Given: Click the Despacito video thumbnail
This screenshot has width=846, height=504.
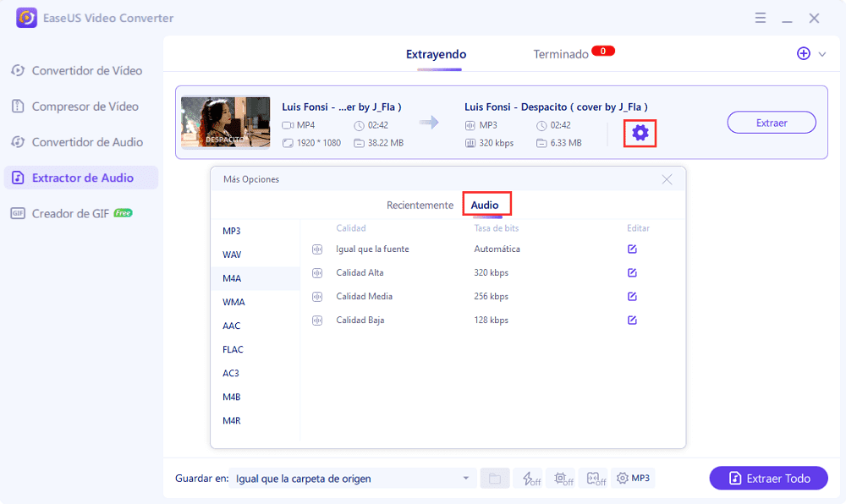Looking at the screenshot, I should (226, 123).
